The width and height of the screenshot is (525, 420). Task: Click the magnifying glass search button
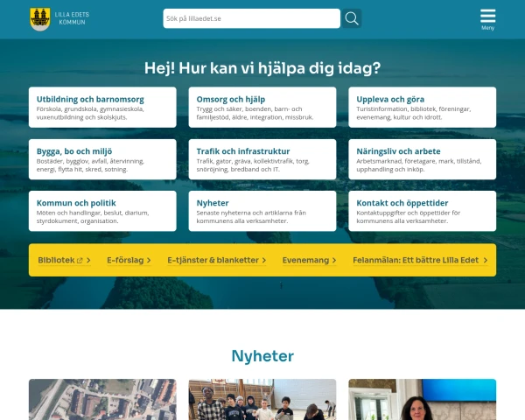click(x=352, y=18)
